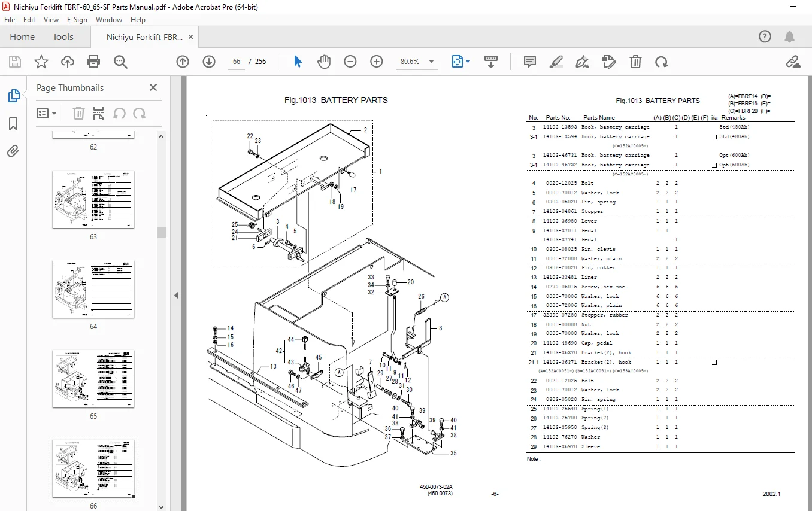Screen dimensions: 812x511
Task: Click the 'Sleeve' part name
Action: (x=590, y=446)
